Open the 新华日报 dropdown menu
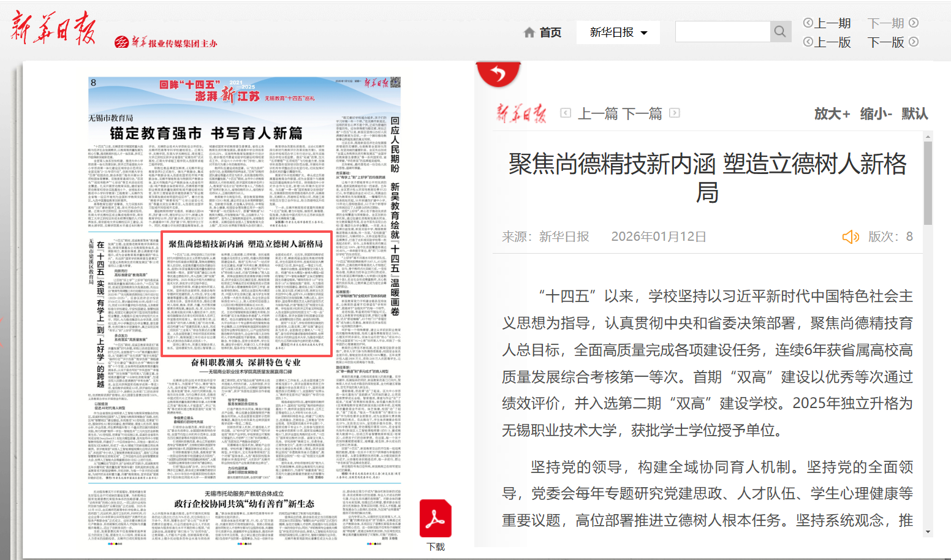The height and width of the screenshot is (560, 951). 618,32
